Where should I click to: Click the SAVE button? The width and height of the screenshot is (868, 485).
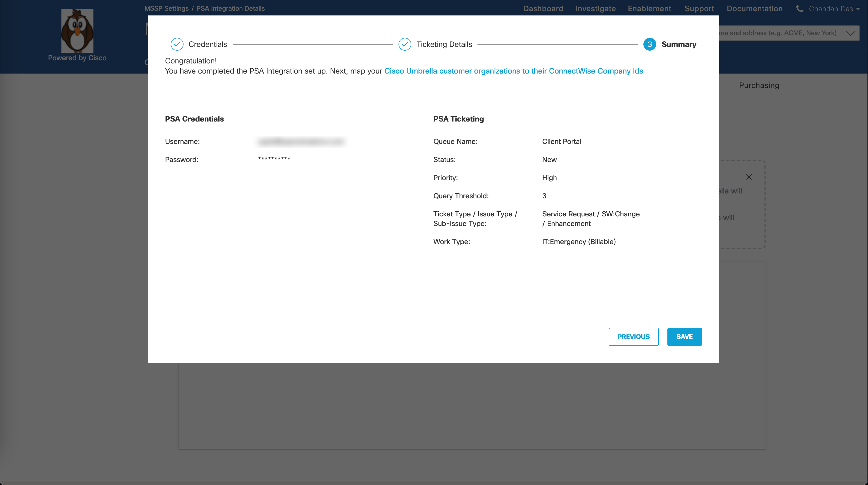[x=684, y=337]
